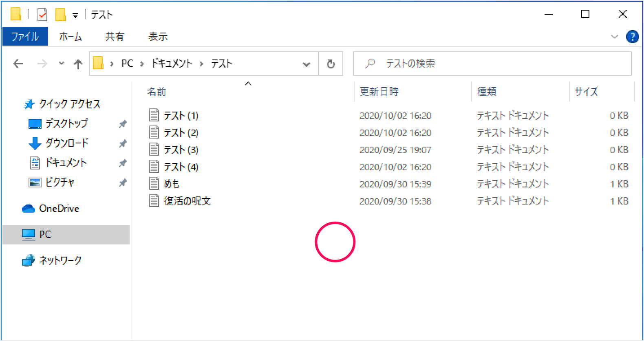Select the file テスト (2)

(181, 133)
